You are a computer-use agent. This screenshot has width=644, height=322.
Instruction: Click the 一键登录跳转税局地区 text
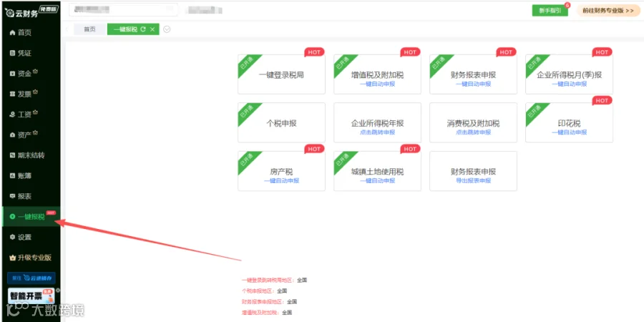pos(268,280)
